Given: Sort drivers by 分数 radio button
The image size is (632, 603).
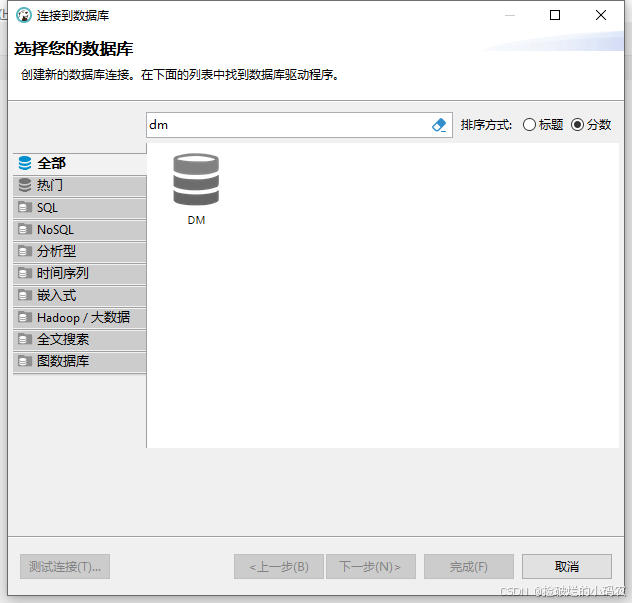Looking at the screenshot, I should click(577, 125).
